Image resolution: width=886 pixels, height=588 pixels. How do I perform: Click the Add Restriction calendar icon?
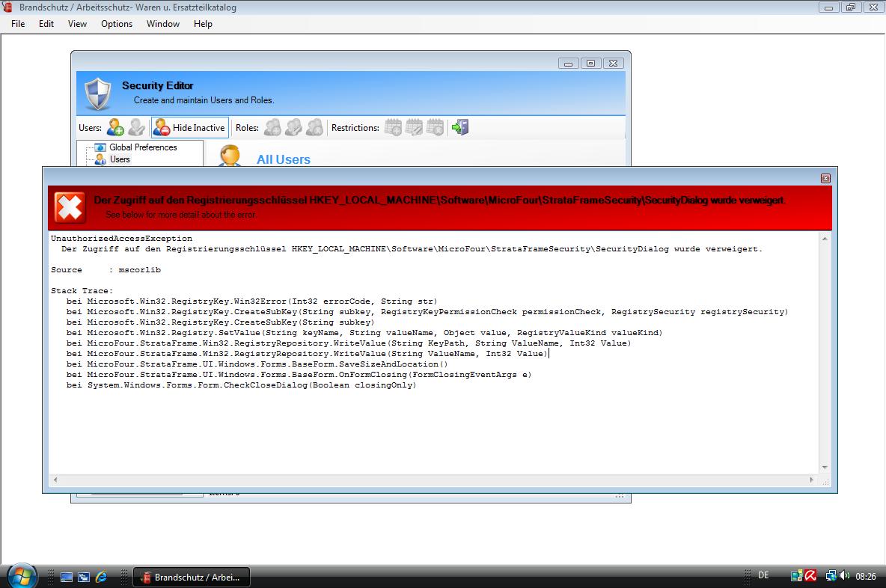tap(393, 127)
